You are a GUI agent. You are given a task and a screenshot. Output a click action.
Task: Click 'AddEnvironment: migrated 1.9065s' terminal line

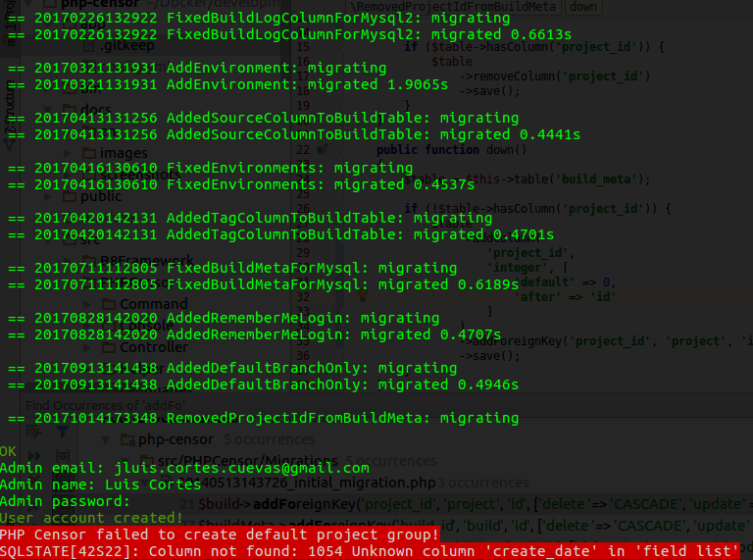(x=228, y=84)
